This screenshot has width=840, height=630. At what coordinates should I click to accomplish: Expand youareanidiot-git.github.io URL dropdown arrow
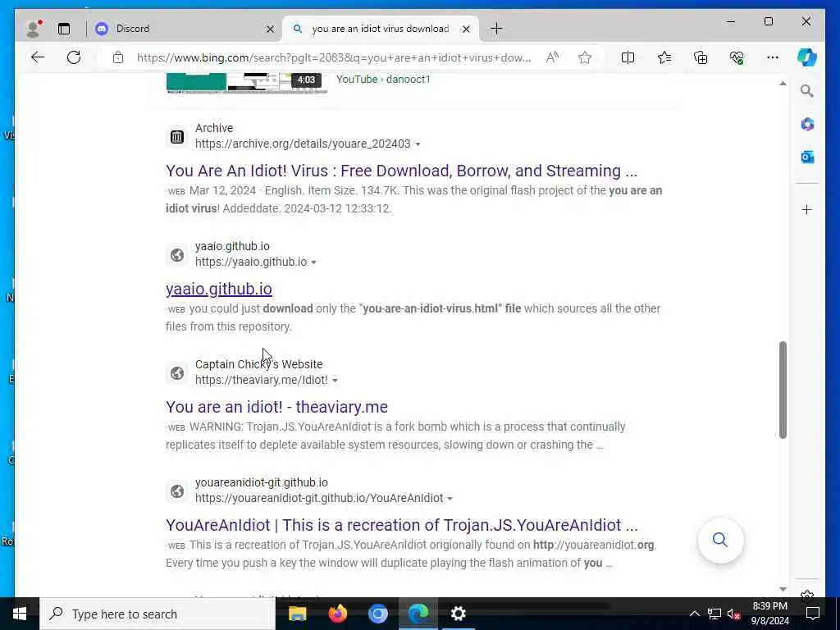450,499
